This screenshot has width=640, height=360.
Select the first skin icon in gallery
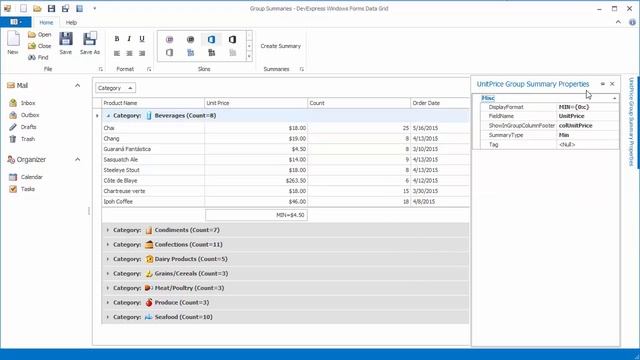[x=169, y=40]
